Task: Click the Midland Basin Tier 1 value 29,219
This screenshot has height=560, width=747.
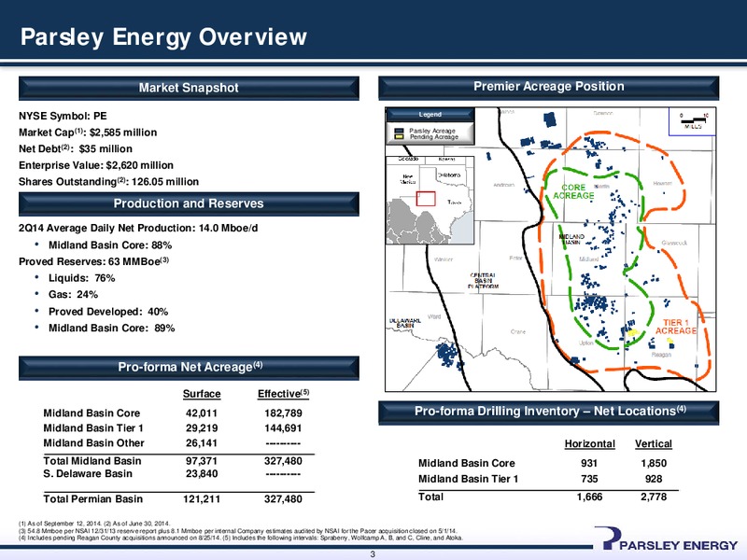Action: click(x=202, y=428)
